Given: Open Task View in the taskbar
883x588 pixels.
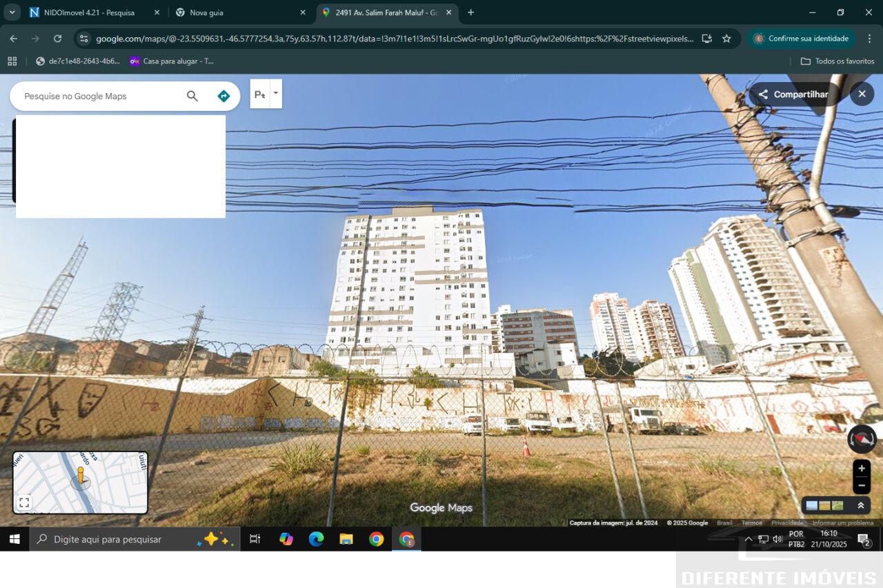Looking at the screenshot, I should click(x=255, y=539).
